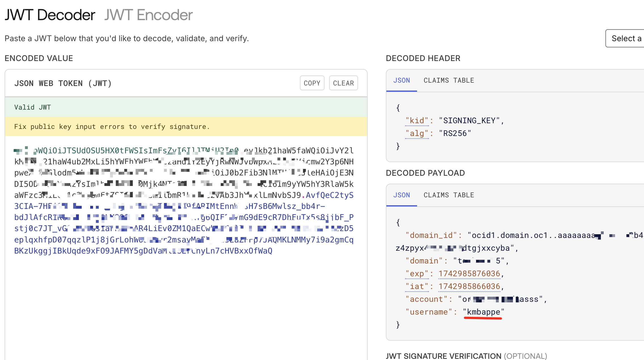Click the "iat" claim key in payload
Screen dimensions: 644x360
[x=417, y=286]
